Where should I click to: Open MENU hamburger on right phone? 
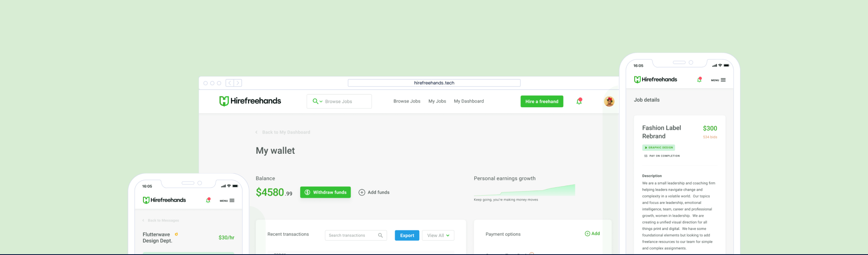click(x=718, y=80)
